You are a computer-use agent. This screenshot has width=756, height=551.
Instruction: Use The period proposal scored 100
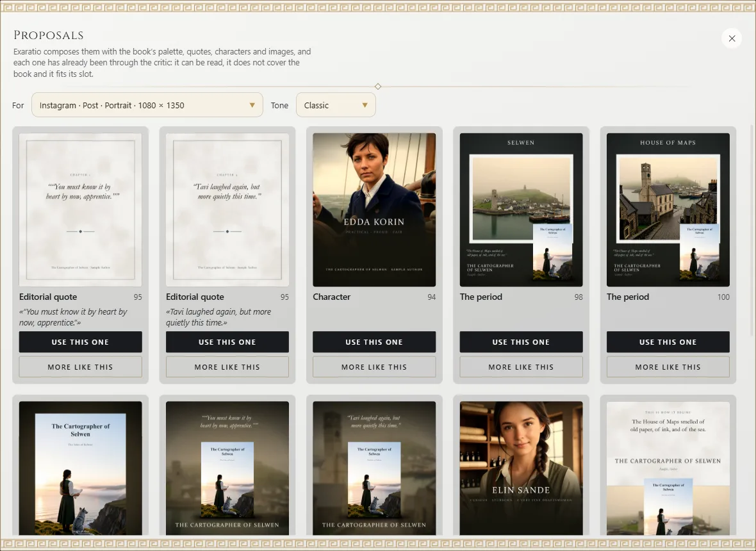point(668,341)
